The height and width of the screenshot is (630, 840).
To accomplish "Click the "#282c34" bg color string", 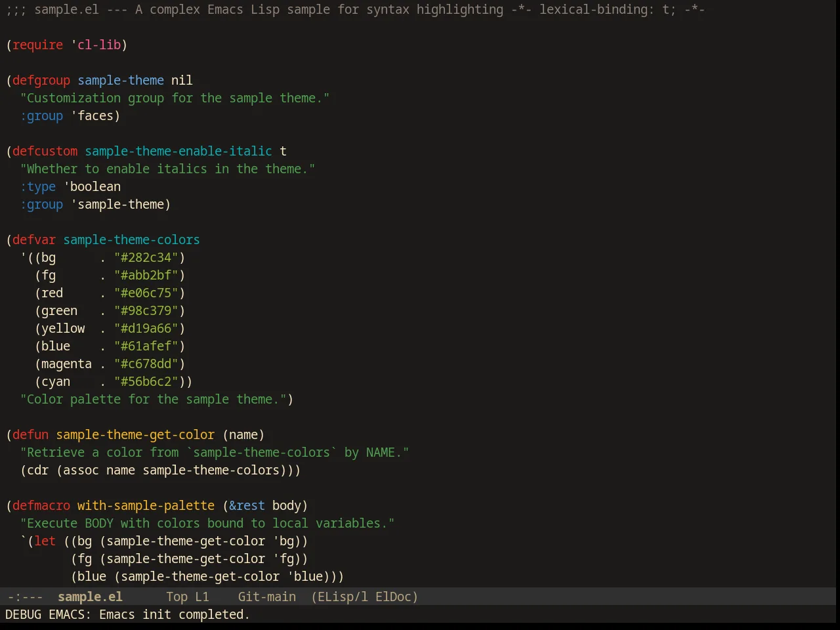I will coord(146,257).
